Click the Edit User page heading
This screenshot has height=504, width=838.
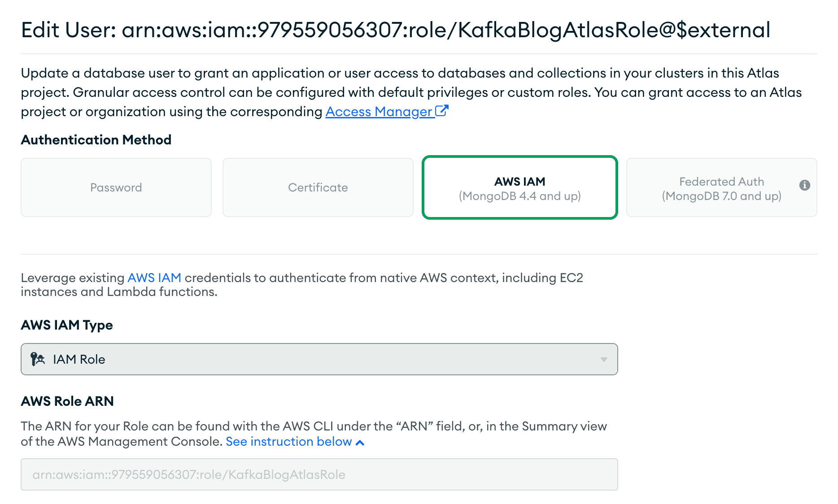point(395,30)
